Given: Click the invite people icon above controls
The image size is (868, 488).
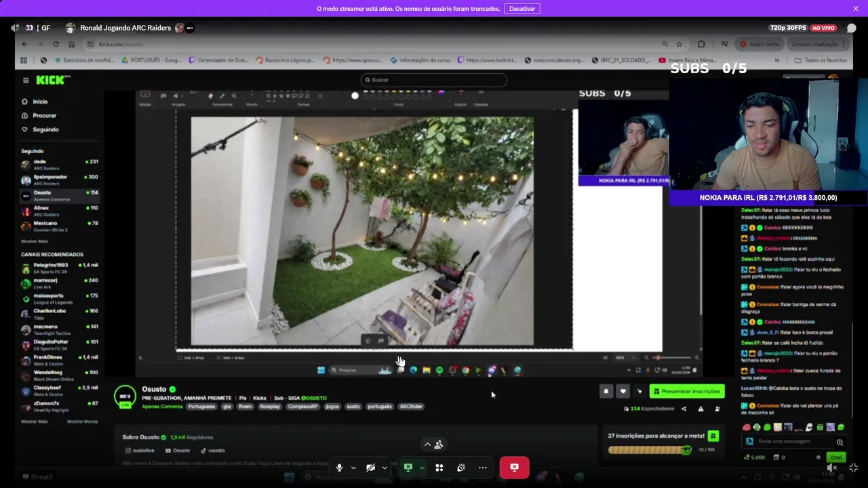Looking at the screenshot, I should tap(439, 445).
